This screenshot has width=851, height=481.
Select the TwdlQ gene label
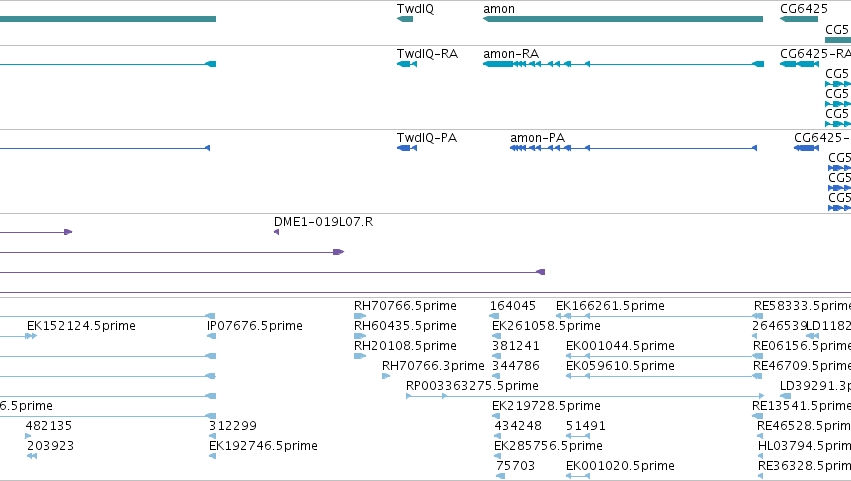[x=415, y=9]
